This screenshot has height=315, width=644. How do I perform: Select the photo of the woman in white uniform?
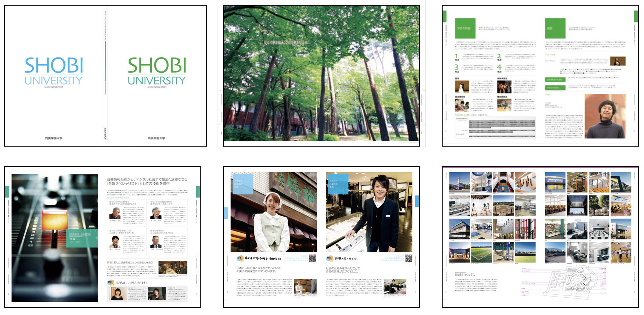[x=274, y=212]
